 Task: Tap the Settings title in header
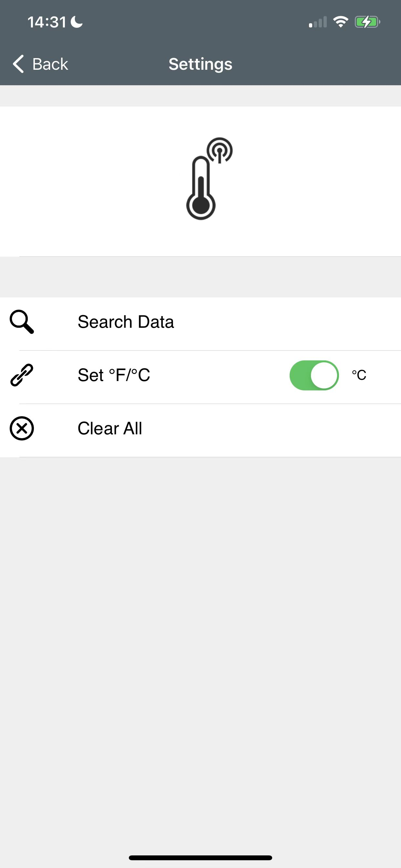[x=200, y=64]
